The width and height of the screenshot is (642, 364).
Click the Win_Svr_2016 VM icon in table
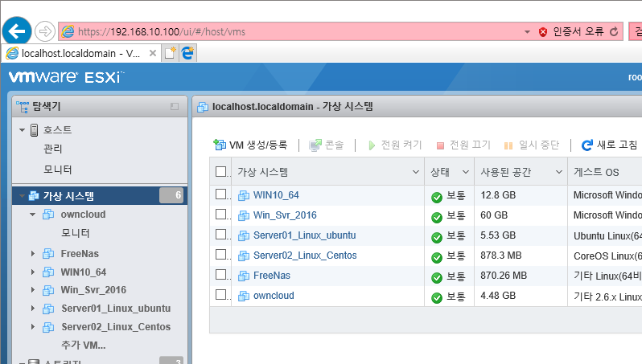point(244,215)
